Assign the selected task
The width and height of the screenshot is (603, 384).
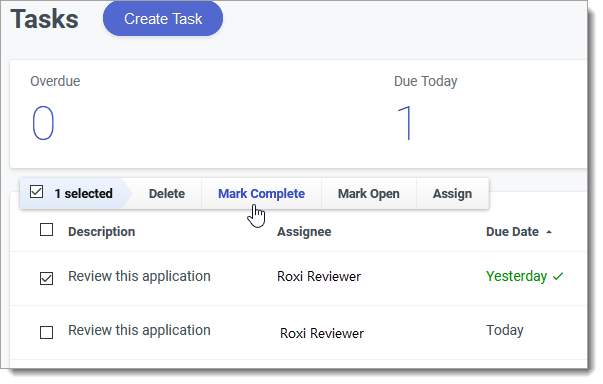[x=452, y=193]
